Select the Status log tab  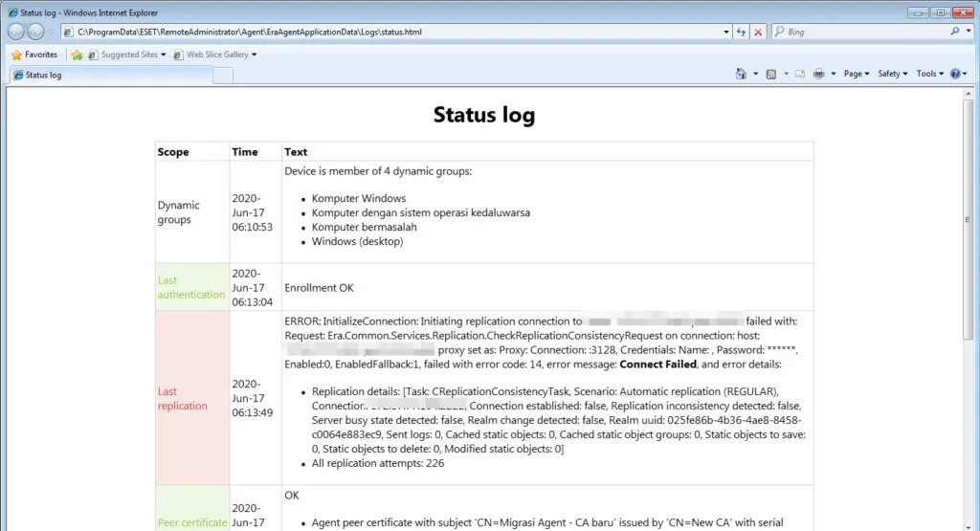(x=111, y=75)
